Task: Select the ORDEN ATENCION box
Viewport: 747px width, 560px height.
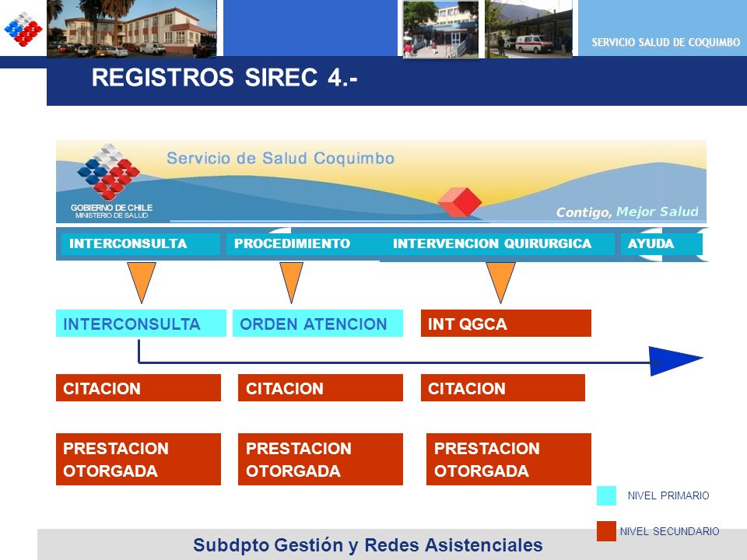Action: [x=317, y=324]
